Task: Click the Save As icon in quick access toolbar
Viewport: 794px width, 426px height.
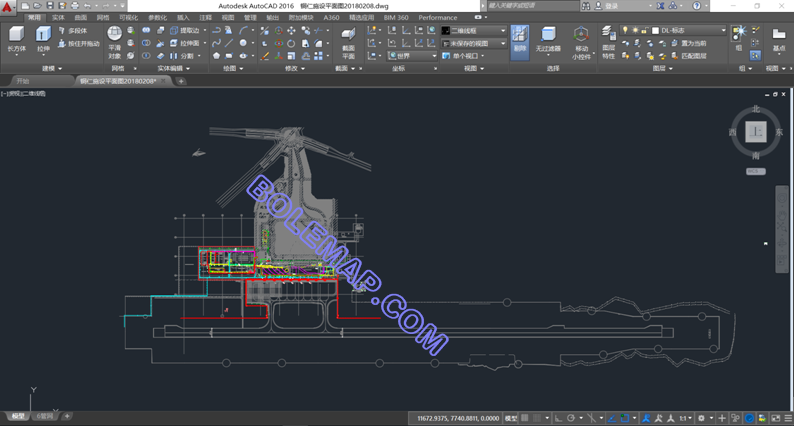Action: click(x=62, y=6)
